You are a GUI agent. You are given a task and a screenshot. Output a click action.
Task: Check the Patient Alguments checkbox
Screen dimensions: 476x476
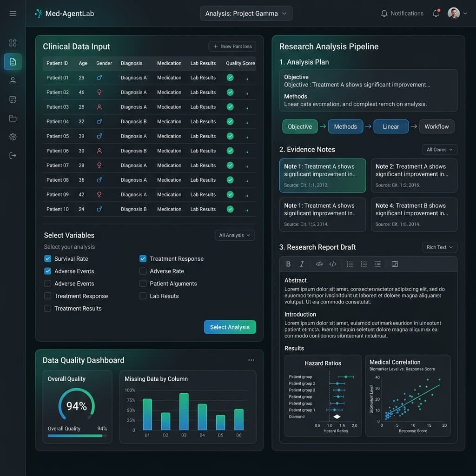pos(143,284)
